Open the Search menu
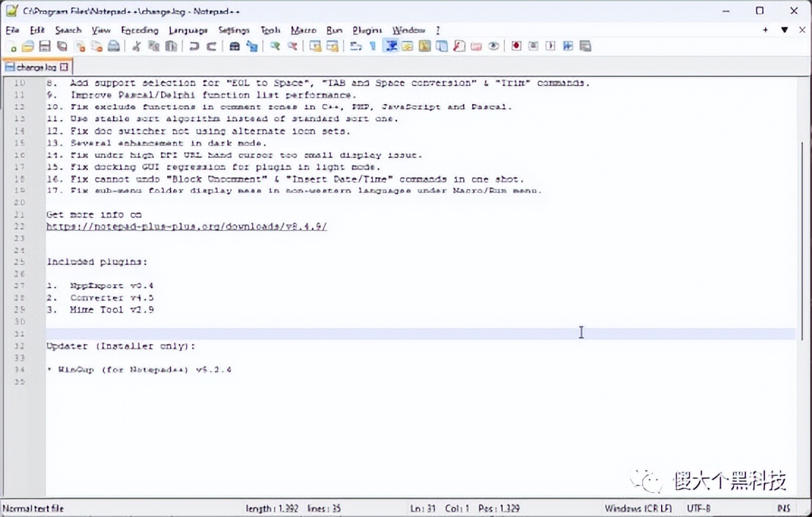 [68, 30]
